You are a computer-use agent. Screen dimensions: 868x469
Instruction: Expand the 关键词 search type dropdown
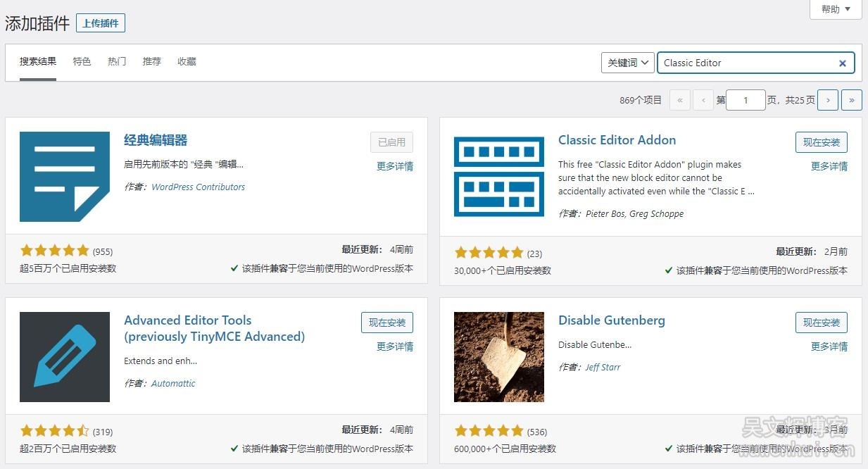628,63
